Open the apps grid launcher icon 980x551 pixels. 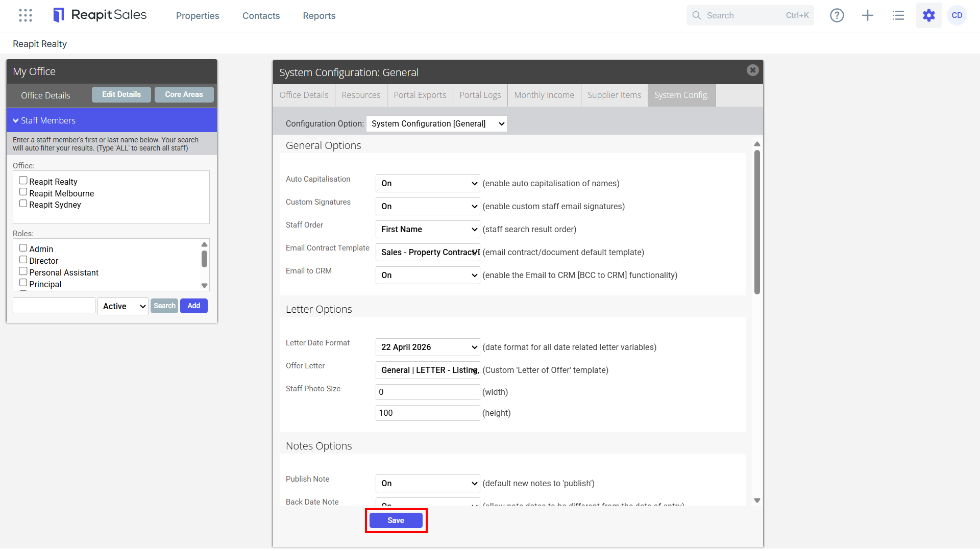tap(26, 15)
